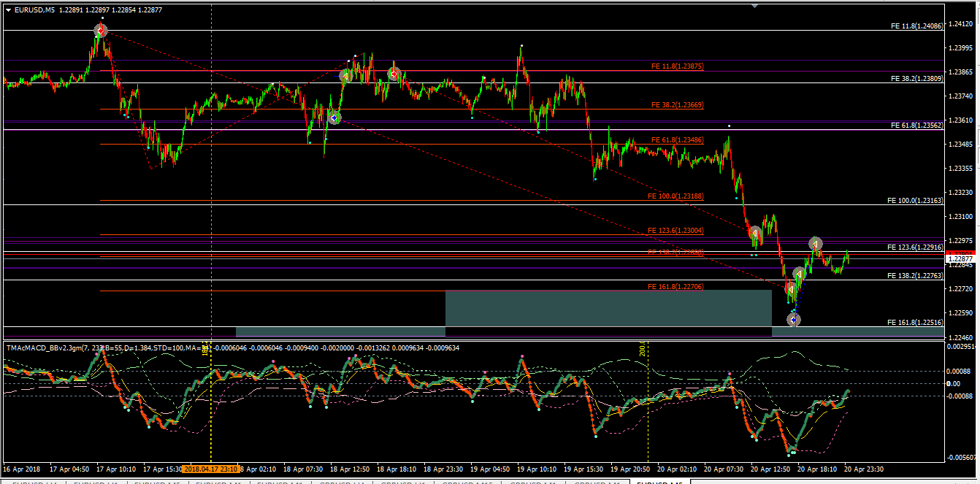Click price scale value 1.23100
This screenshot has height=484, width=980.
[x=960, y=217]
